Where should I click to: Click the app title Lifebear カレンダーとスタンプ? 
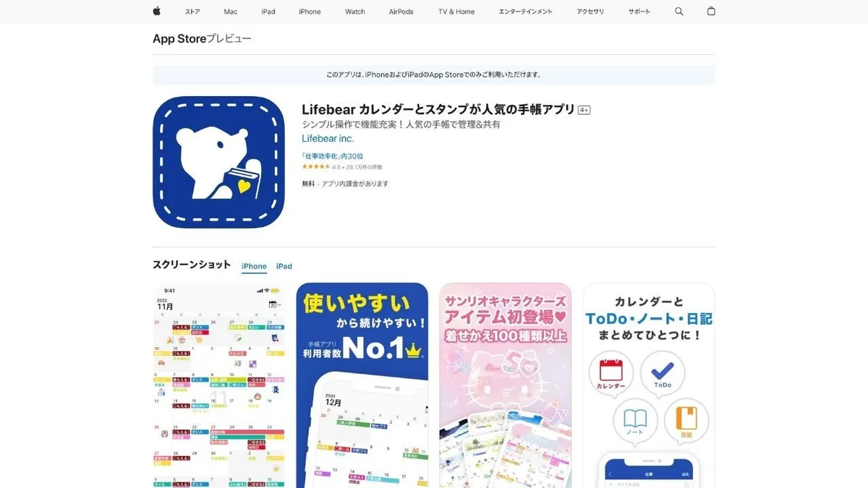coord(438,109)
